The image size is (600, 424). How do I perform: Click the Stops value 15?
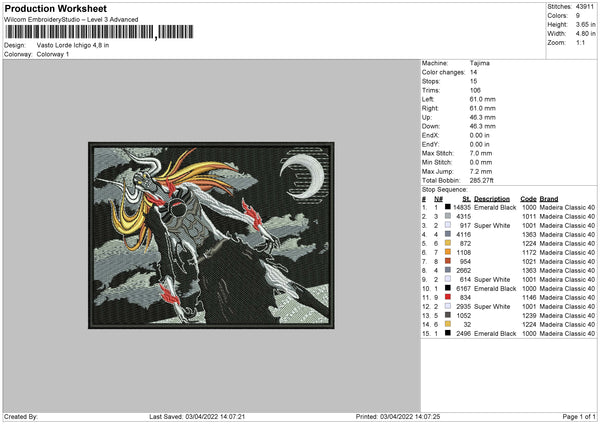pos(473,81)
